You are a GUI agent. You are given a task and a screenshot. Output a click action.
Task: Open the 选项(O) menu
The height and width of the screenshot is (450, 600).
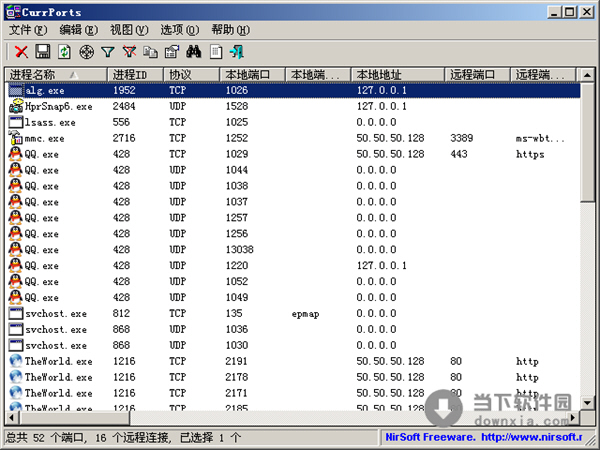[x=179, y=30]
